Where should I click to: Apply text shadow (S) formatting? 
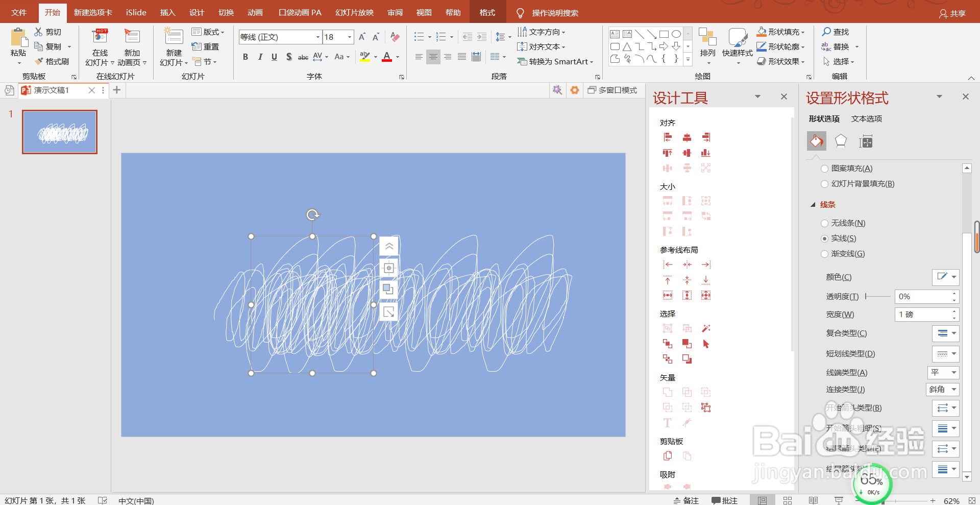[x=289, y=57]
